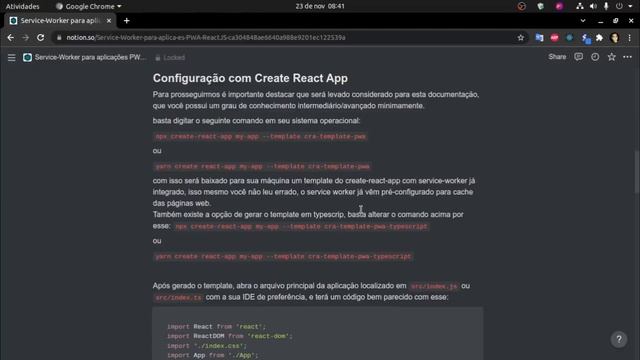Open the Atividades overview
Screen dimensions: 640x360
pos(22,6)
